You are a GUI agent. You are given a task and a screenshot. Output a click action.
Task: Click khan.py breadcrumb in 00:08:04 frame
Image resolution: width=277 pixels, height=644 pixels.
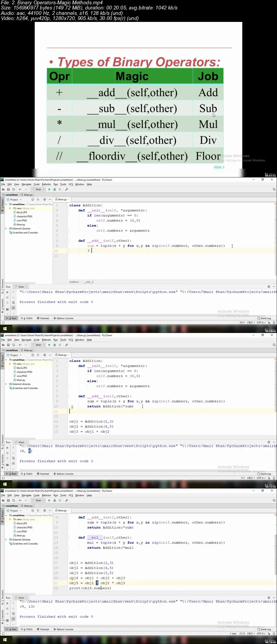tap(27, 195)
